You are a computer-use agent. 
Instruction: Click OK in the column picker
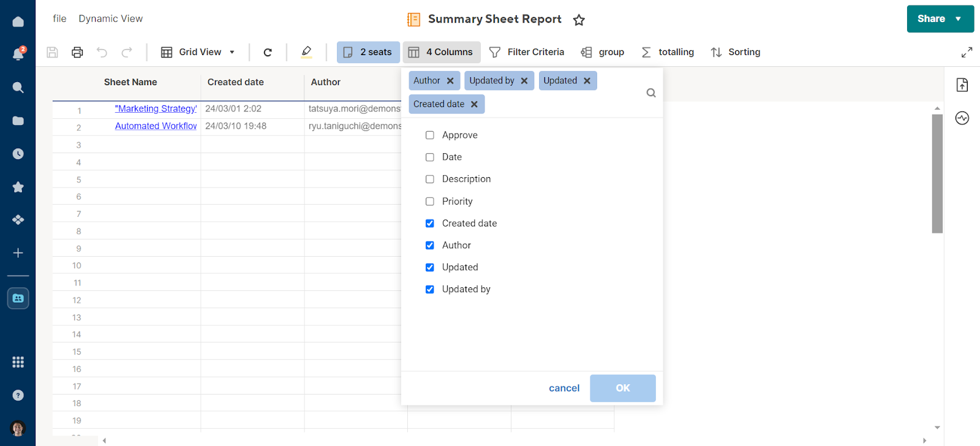pyautogui.click(x=623, y=388)
